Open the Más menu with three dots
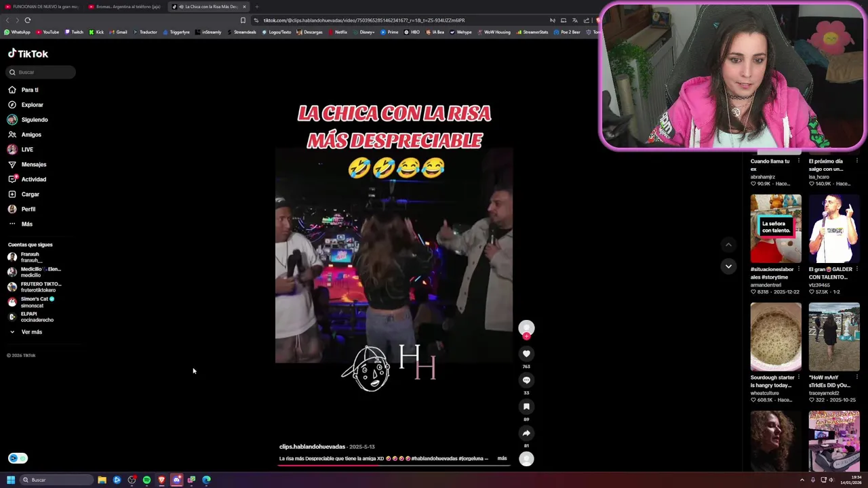Screen dimensions: 868x488 (20, 224)
